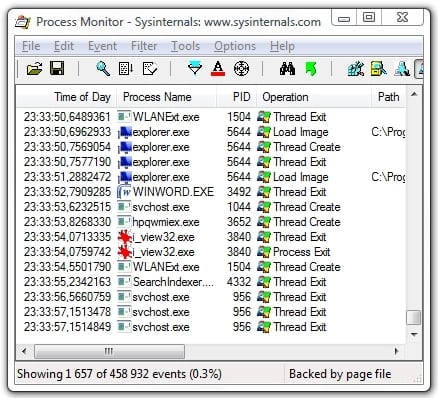Open the Filter menu
Image resolution: width=438 pixels, height=398 pixels.
click(144, 46)
